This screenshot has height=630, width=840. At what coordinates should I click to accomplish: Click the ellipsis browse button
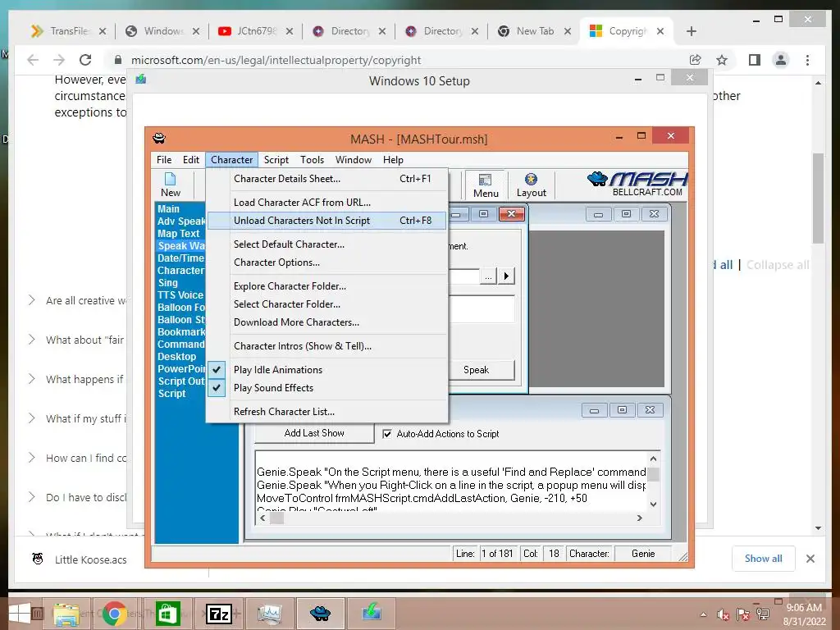tap(488, 276)
